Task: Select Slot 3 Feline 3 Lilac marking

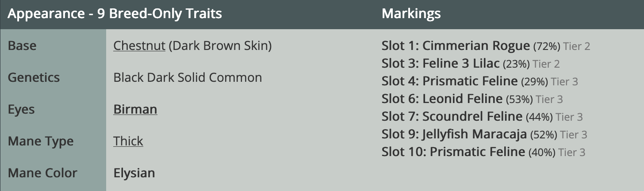Action: (441, 64)
